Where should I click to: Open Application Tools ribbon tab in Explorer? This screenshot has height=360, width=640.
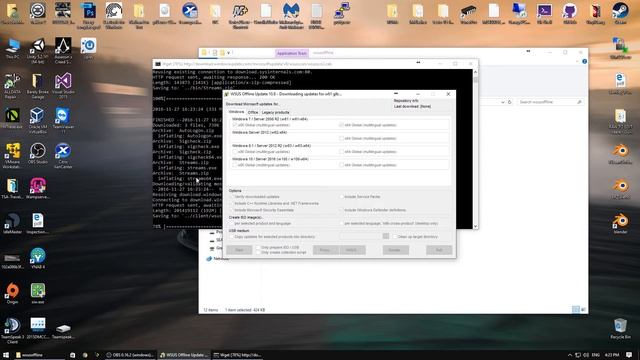[x=291, y=53]
